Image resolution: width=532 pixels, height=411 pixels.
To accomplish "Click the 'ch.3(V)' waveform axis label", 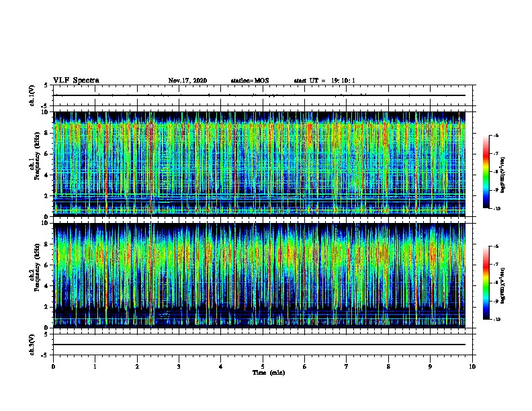I will [32, 345].
